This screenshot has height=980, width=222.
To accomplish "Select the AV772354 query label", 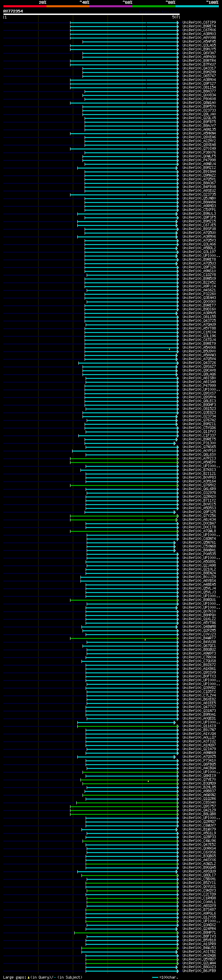I will [x=13, y=11].
